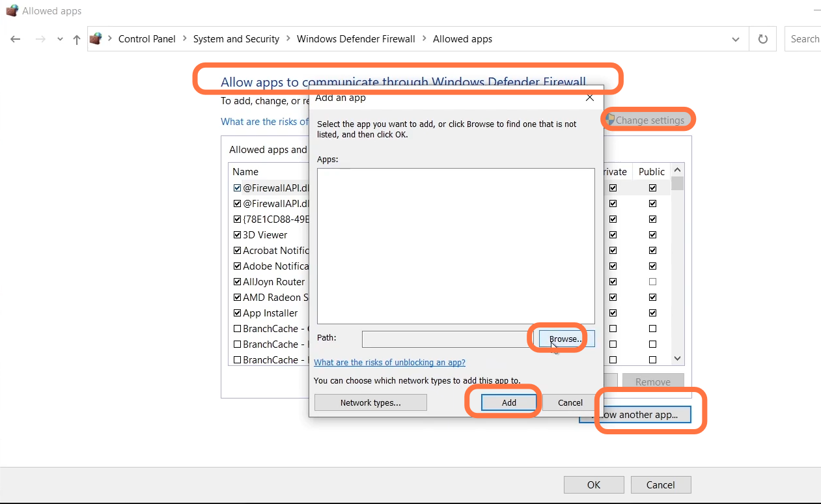Disable Public access for 3D Viewer
The width and height of the screenshot is (821, 504).
tap(652, 235)
